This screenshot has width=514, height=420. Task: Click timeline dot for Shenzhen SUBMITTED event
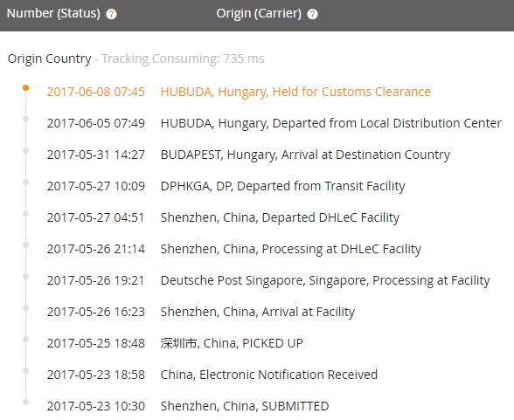tap(25, 402)
